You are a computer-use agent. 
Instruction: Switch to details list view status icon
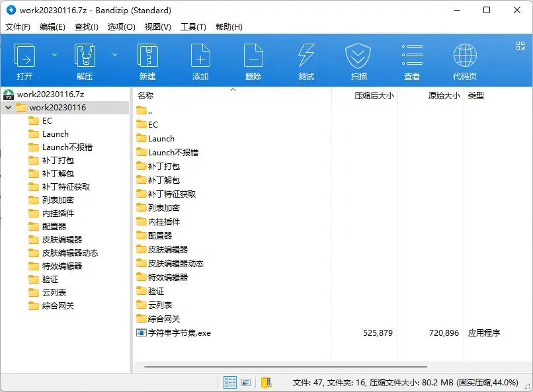point(230,383)
